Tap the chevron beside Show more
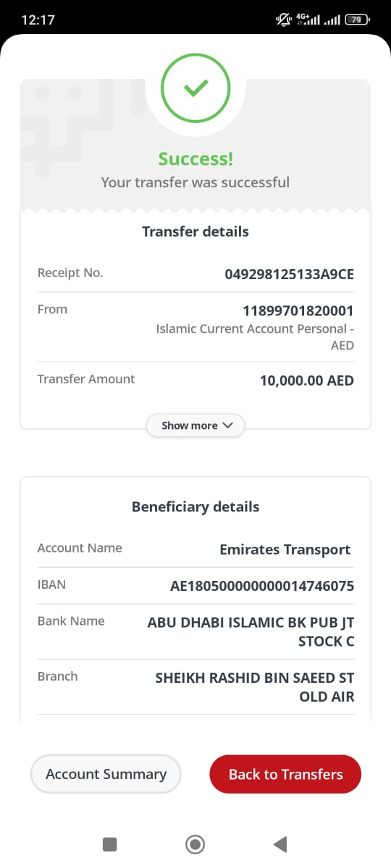Viewport: 391px width, 868px height. point(228,425)
